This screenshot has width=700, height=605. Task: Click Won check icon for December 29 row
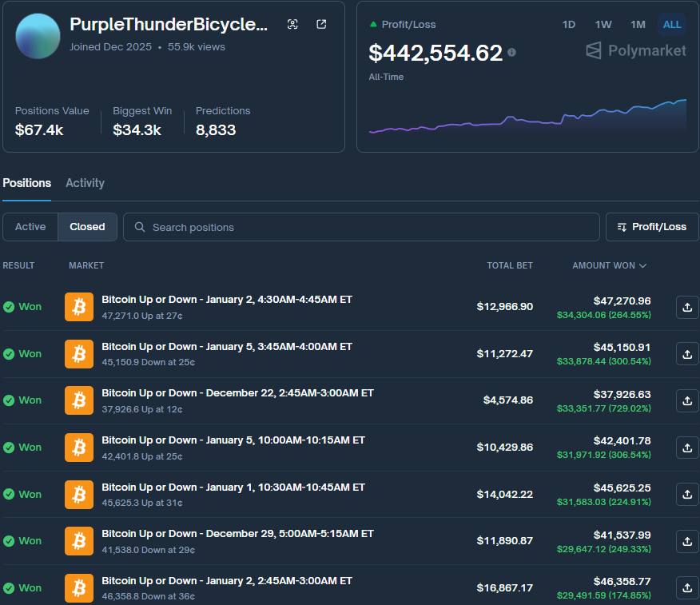click(x=9, y=541)
